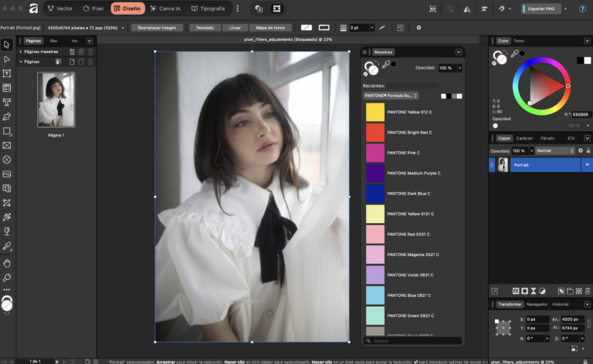The height and width of the screenshot is (364, 593).
Task: Toggle visibility of the Portrait layer
Action: 587,165
